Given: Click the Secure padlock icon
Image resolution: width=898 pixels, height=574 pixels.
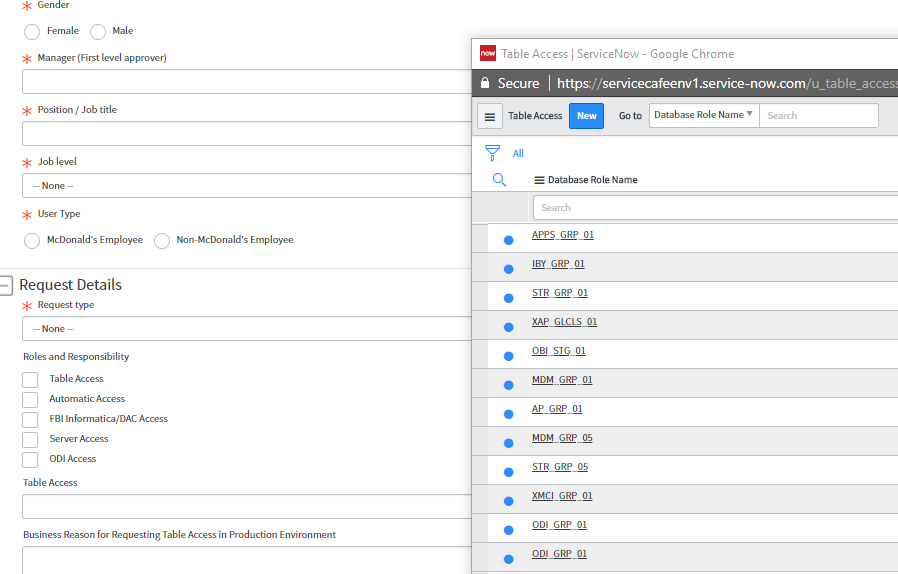Looking at the screenshot, I should [485, 83].
